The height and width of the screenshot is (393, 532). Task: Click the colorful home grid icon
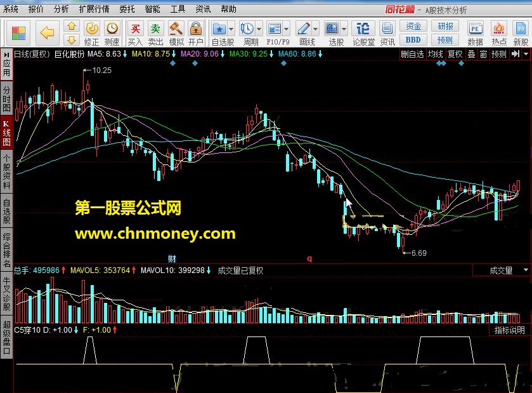(x=18, y=33)
